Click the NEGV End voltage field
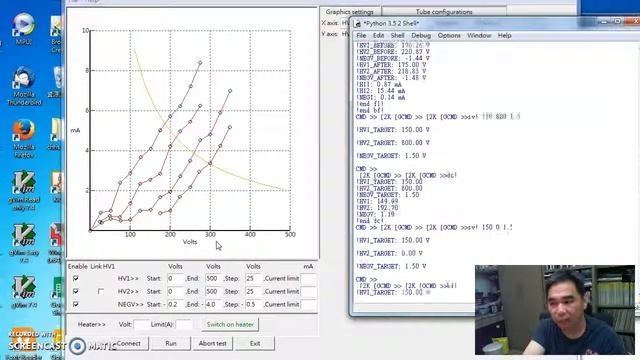 (x=213, y=304)
